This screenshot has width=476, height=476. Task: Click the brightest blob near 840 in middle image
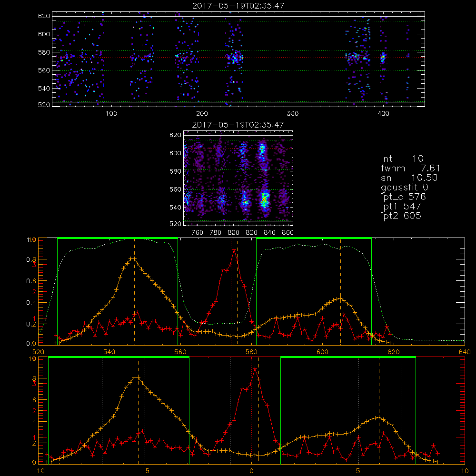click(264, 199)
